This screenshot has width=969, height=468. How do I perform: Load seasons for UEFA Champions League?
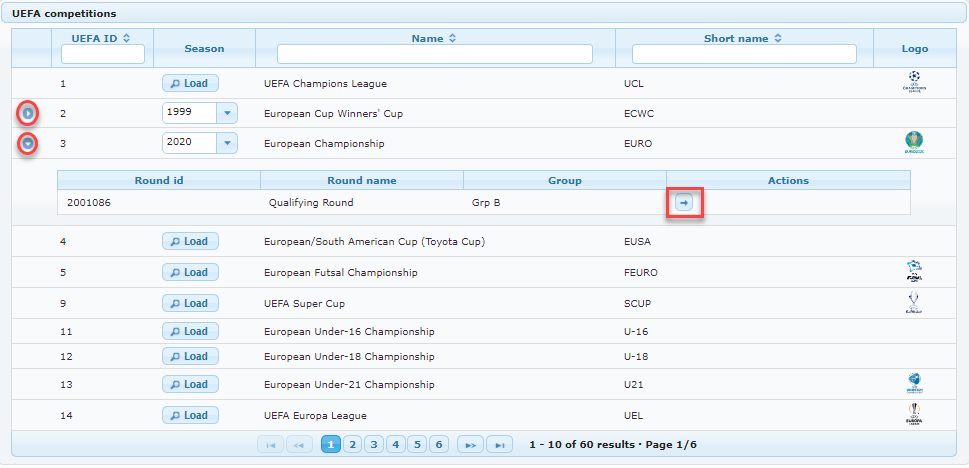[x=190, y=83]
